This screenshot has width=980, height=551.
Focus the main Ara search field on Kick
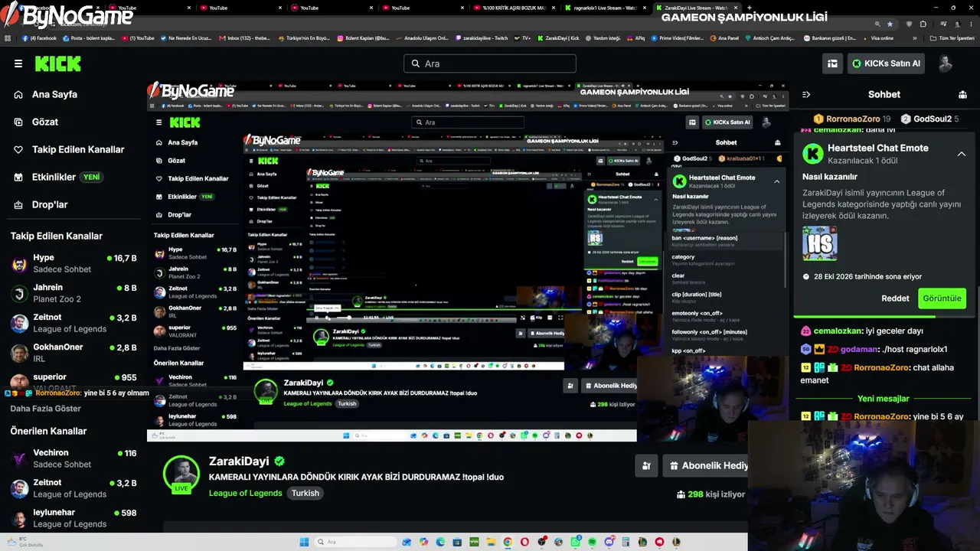[490, 64]
